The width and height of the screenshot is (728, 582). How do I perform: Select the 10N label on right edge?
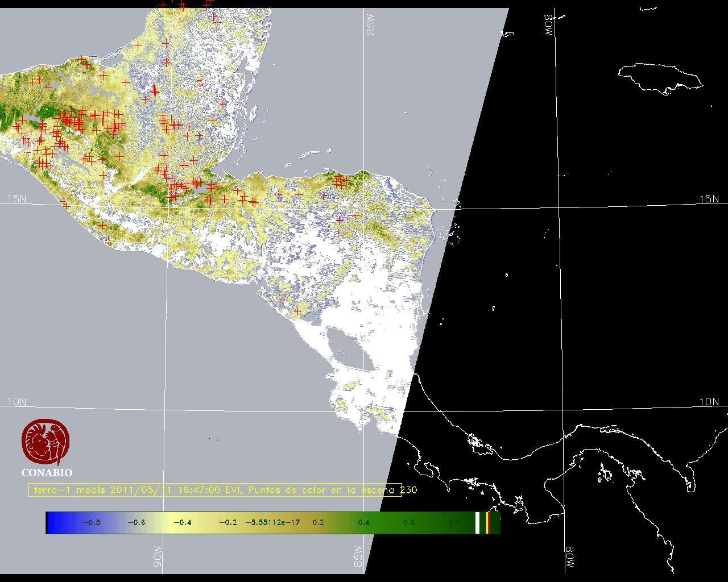[x=709, y=402]
